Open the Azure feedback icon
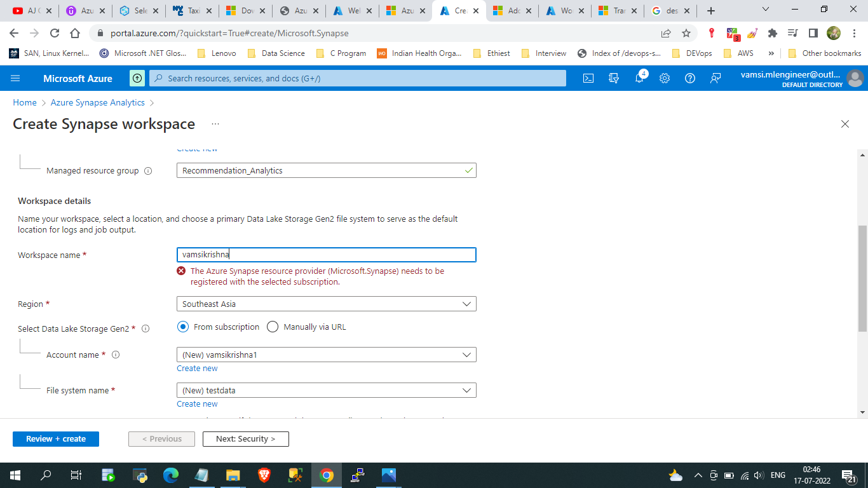This screenshot has height=488, width=868. (x=715, y=78)
